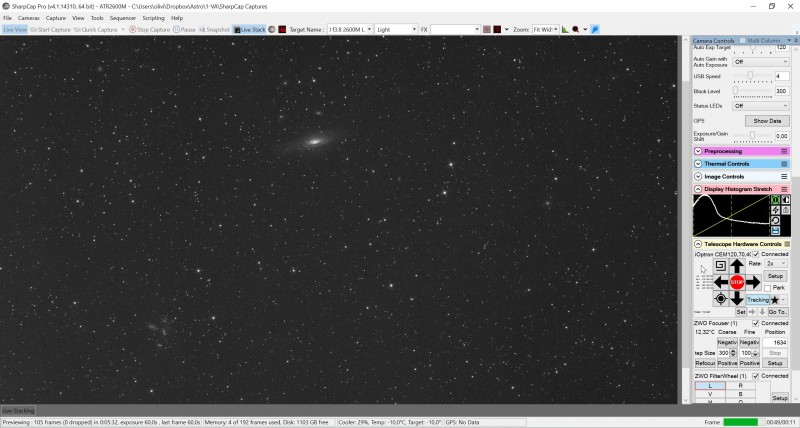
Task: Open the Cameras menu
Action: (x=29, y=18)
